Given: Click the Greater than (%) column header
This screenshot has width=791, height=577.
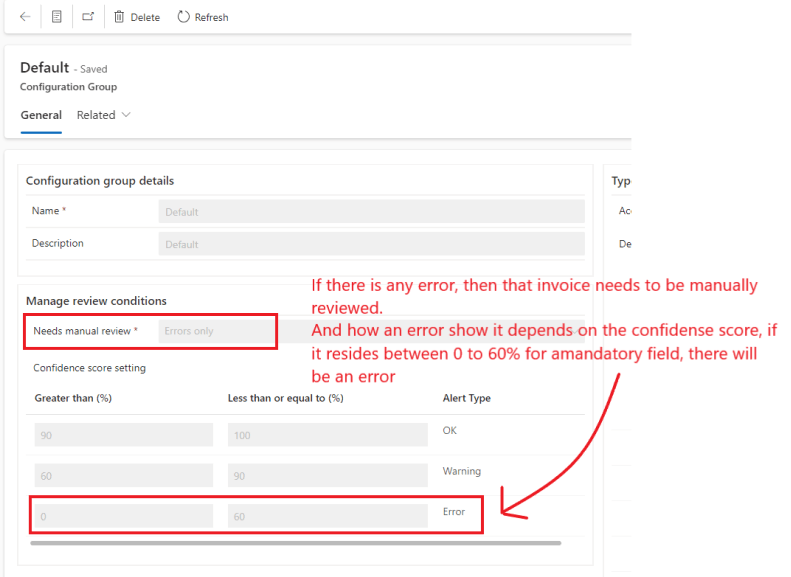Looking at the screenshot, I should [73, 398].
